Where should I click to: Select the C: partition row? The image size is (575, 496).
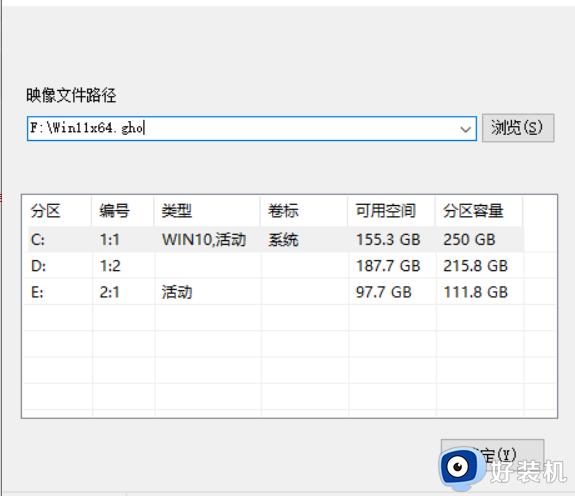point(275,240)
